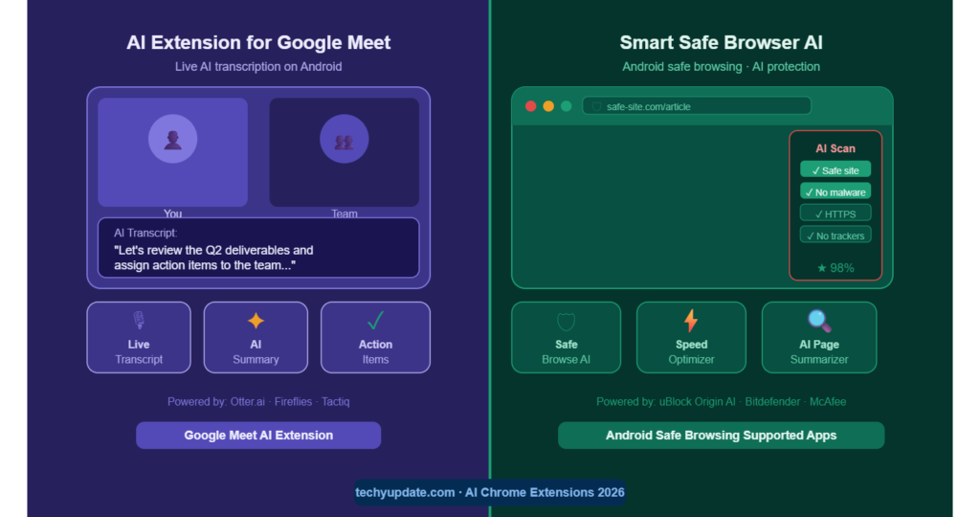Viewport: 980px width, 517px height.
Task: Select the AI Page Summarizer card
Action: pyautogui.click(x=819, y=338)
